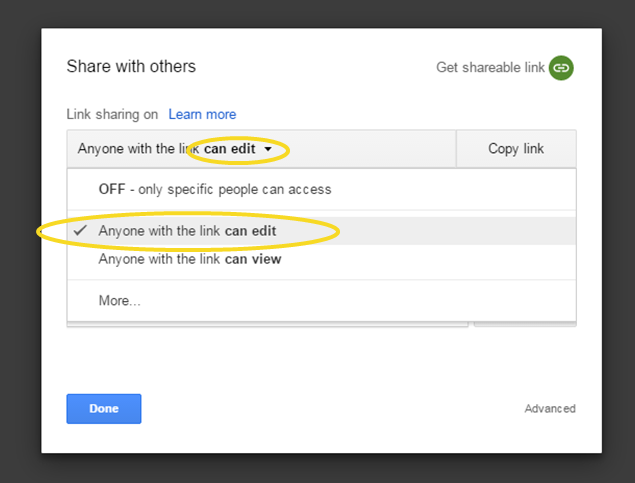The image size is (635, 483).
Task: Open the Advanced sharing settings link
Action: point(549,408)
